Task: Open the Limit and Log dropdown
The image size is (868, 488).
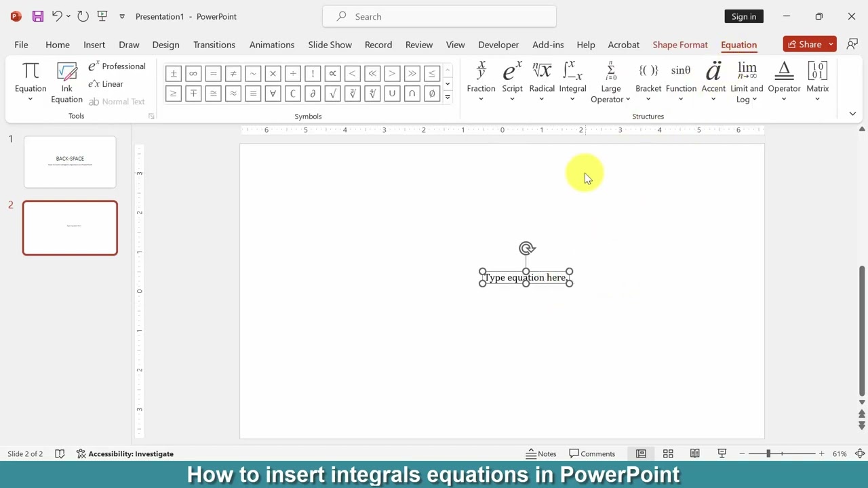Action: 747,82
